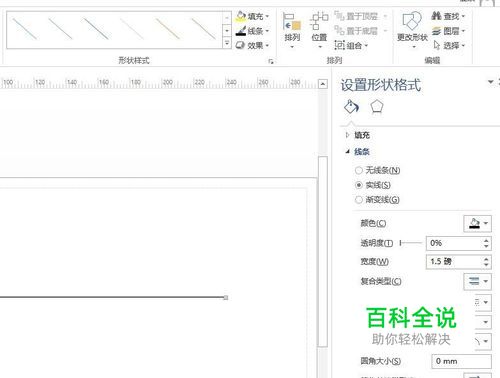The width and height of the screenshot is (500, 378).
Task: Switch to fill and line bucket tab
Action: [x=351, y=107]
